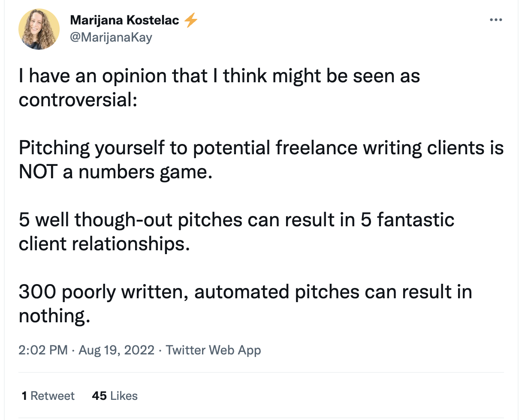Click Marijana Kostelac's profile avatar photo
This screenshot has width=531, height=420.
click(x=39, y=29)
